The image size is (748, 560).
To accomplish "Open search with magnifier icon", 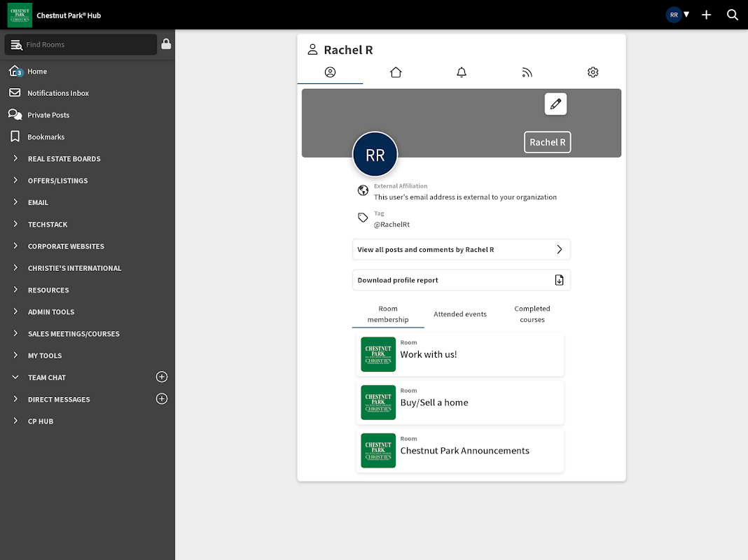I will 732,15.
